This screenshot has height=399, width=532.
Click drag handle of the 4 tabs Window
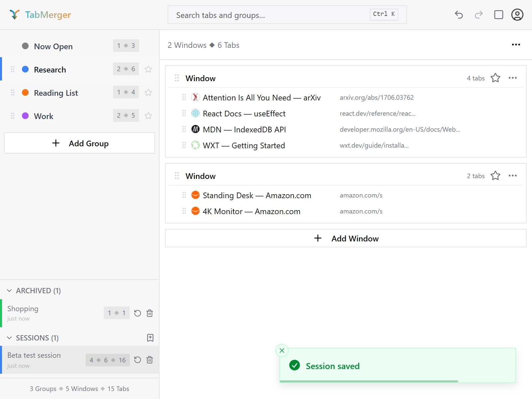tap(177, 78)
